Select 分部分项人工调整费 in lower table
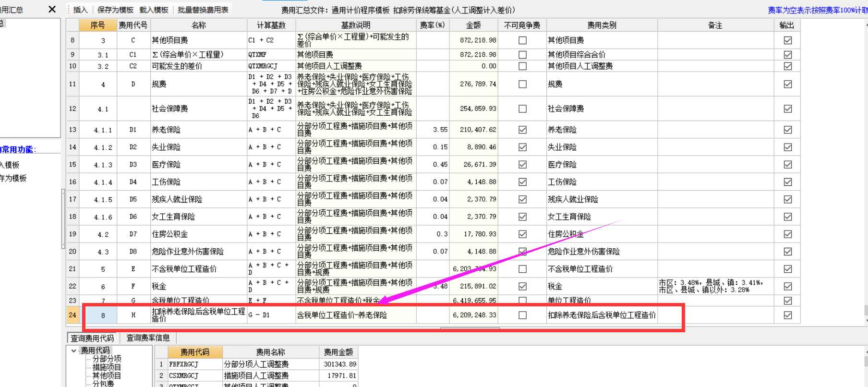The image size is (868, 387). coord(270,364)
